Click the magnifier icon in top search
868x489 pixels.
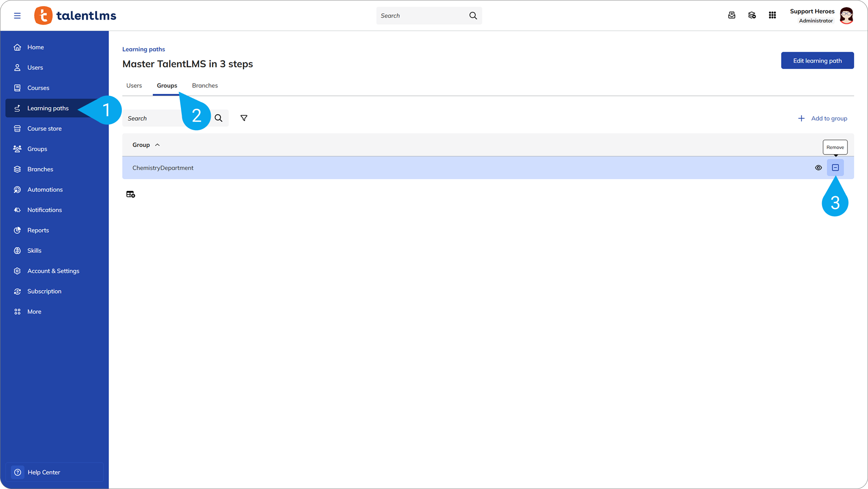pyautogui.click(x=473, y=15)
